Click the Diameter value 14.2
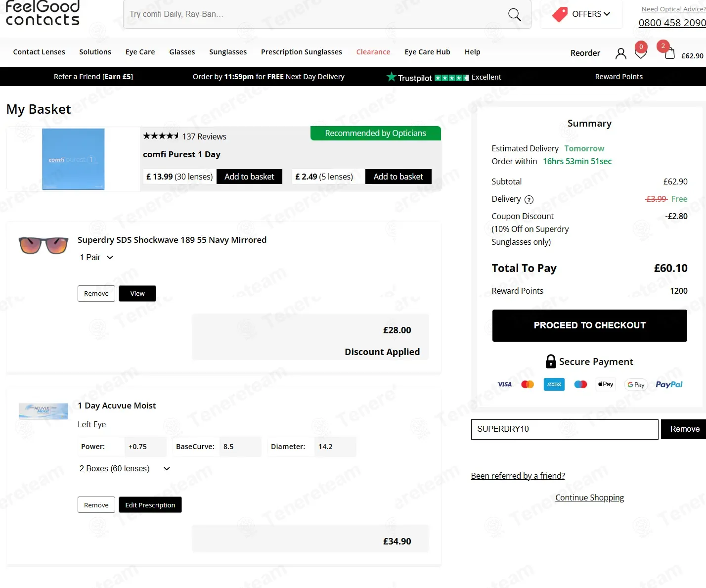Viewport: 706px width, 588px height. tap(325, 447)
